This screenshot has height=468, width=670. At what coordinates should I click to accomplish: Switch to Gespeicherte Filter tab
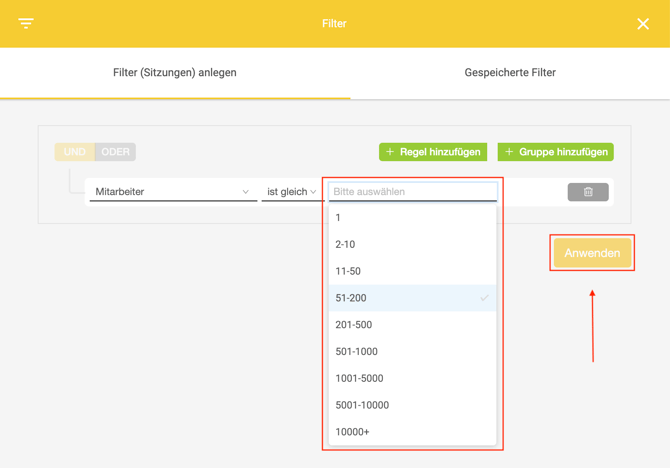tap(510, 73)
